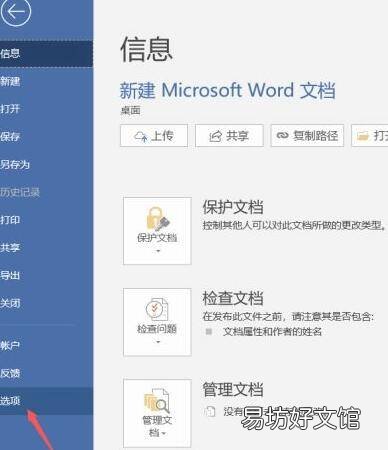Click the 信息 page heading

click(146, 49)
